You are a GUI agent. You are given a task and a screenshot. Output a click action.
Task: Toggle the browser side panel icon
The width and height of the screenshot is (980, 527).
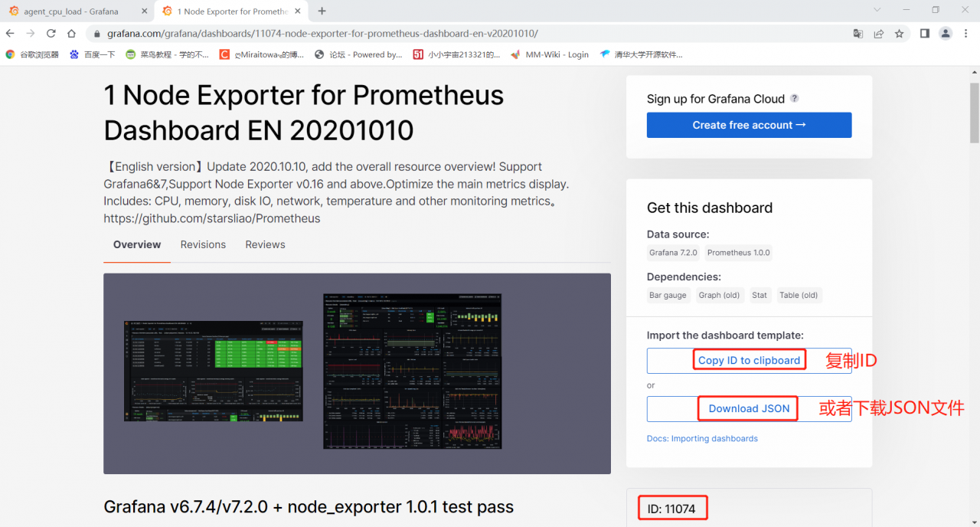coord(925,34)
